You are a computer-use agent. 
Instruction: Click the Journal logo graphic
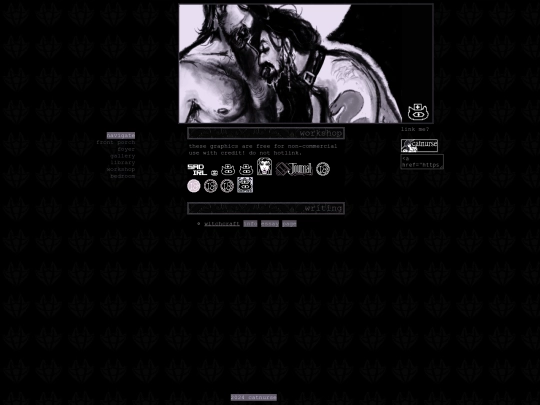pyautogui.click(x=294, y=169)
